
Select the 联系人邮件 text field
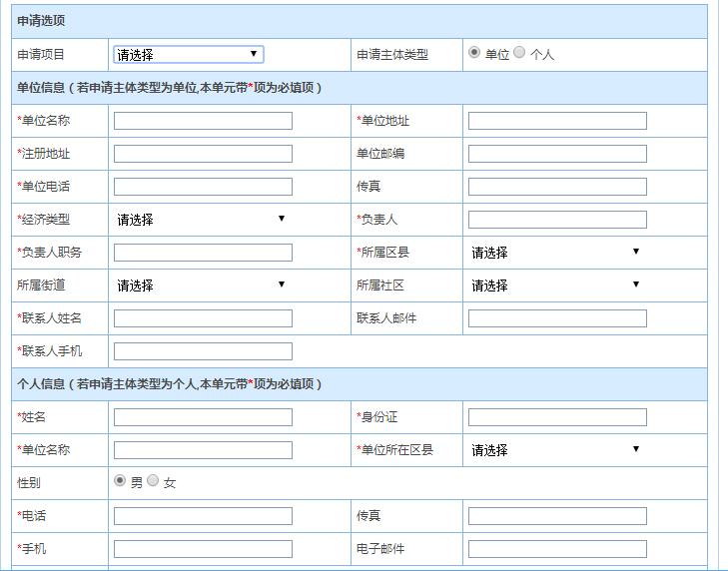(x=557, y=318)
